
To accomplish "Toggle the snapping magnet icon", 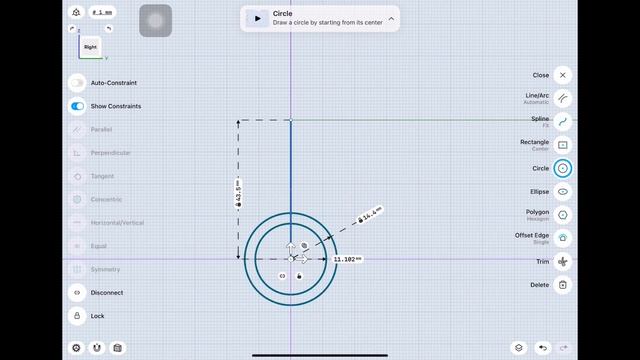I will coord(97,348).
